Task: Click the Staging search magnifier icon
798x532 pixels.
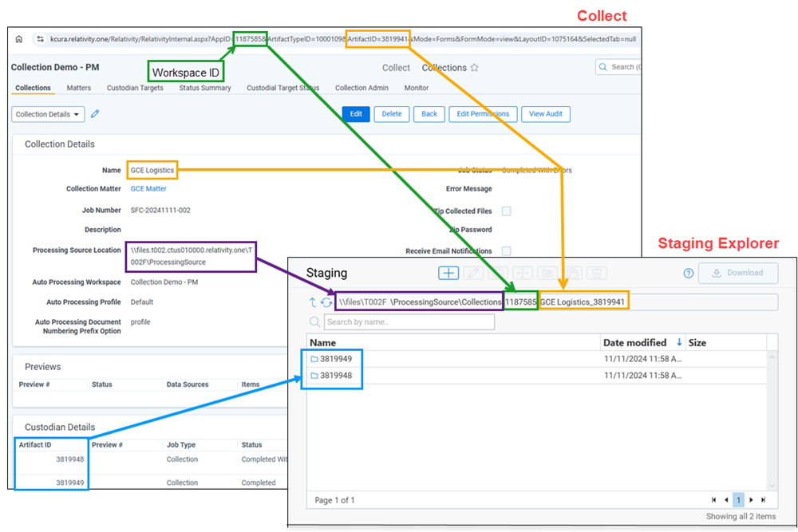Action: coord(314,322)
